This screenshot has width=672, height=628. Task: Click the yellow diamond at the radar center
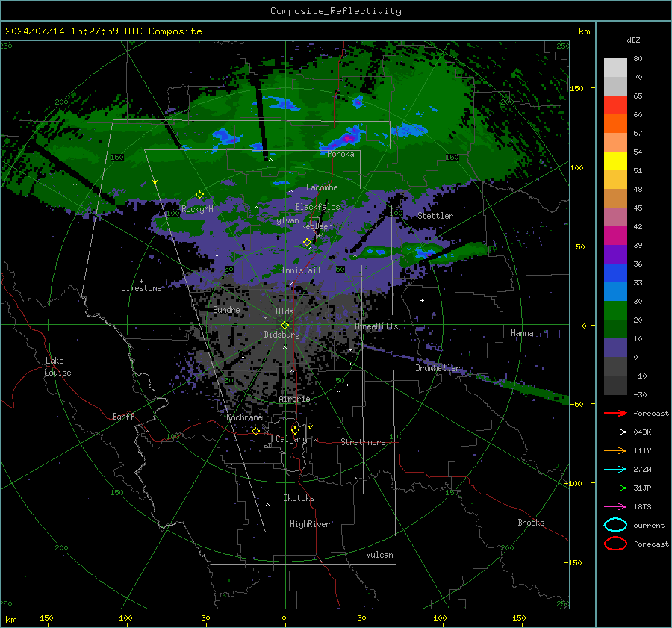tap(285, 326)
